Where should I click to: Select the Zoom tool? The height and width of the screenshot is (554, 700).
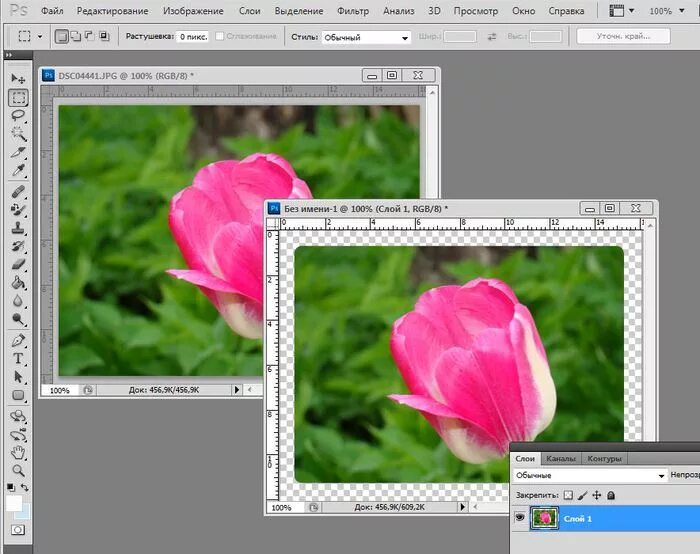pos(18,471)
